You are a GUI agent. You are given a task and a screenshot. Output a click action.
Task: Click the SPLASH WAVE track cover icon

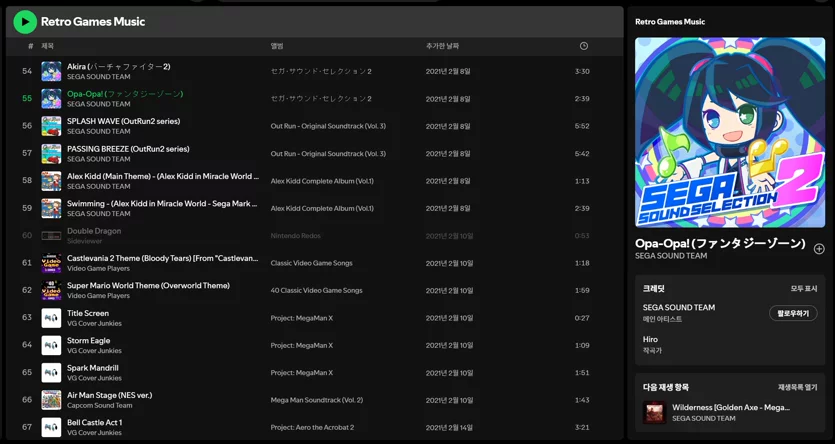[51, 126]
